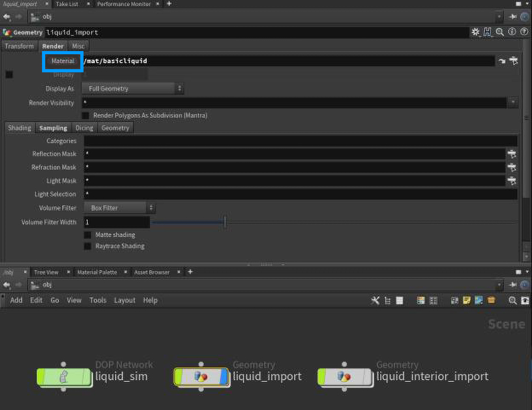
Task: Click the search parameters magnifier icon
Action: point(500,32)
